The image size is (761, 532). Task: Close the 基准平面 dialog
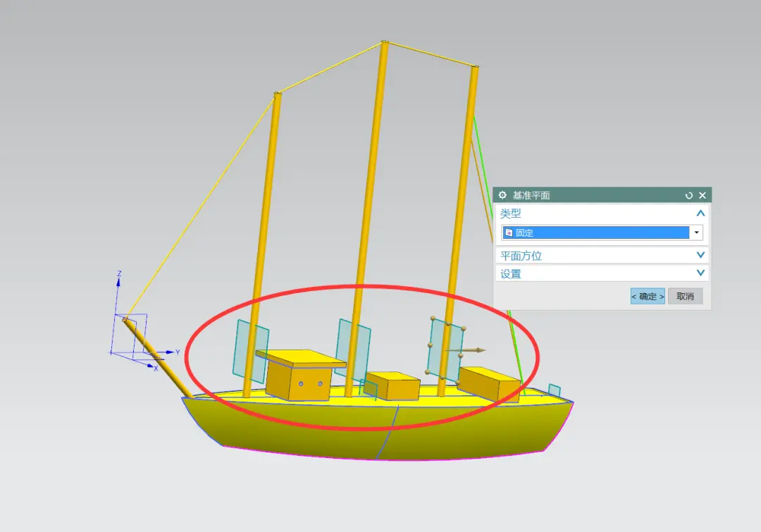click(703, 195)
